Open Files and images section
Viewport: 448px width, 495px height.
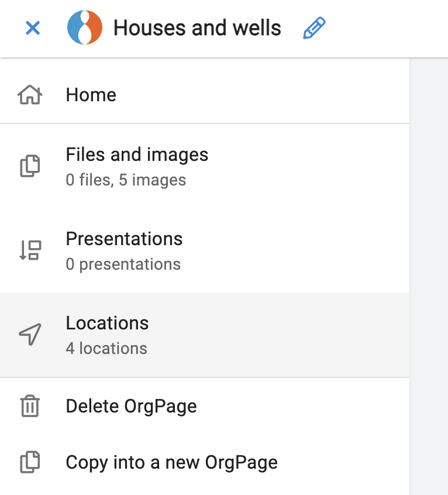coord(137,155)
